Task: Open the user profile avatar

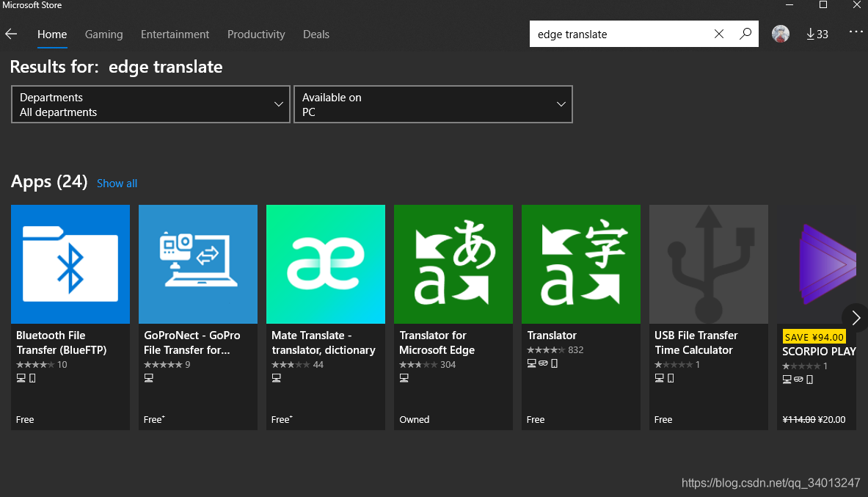Action: tap(781, 34)
